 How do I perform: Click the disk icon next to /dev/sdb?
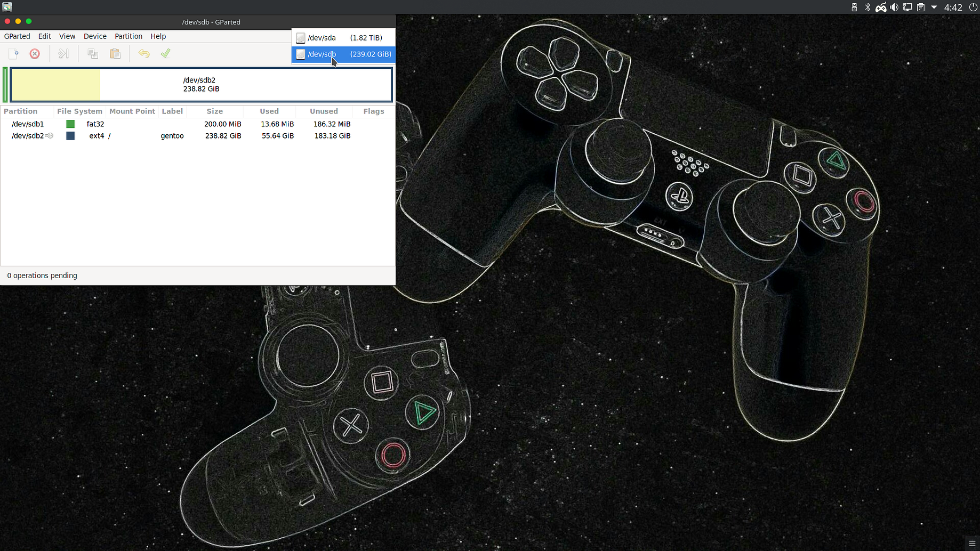pos(301,54)
